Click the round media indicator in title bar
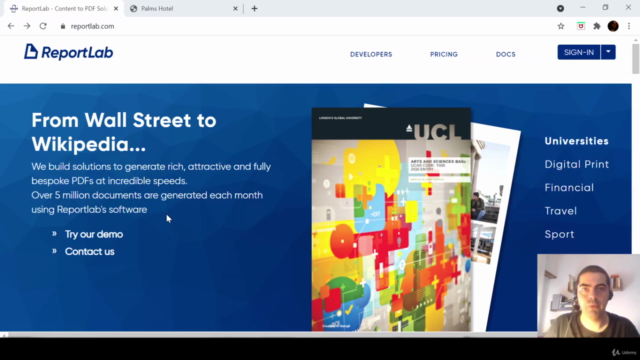 [560, 9]
